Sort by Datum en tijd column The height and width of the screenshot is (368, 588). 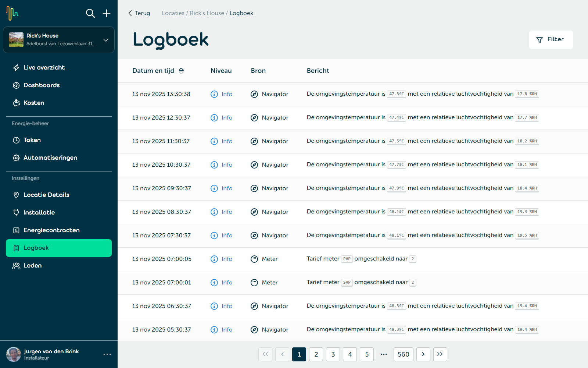point(158,71)
